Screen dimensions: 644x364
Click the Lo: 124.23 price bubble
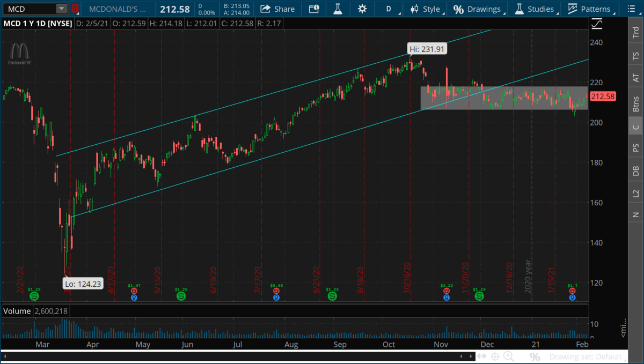pyautogui.click(x=83, y=284)
